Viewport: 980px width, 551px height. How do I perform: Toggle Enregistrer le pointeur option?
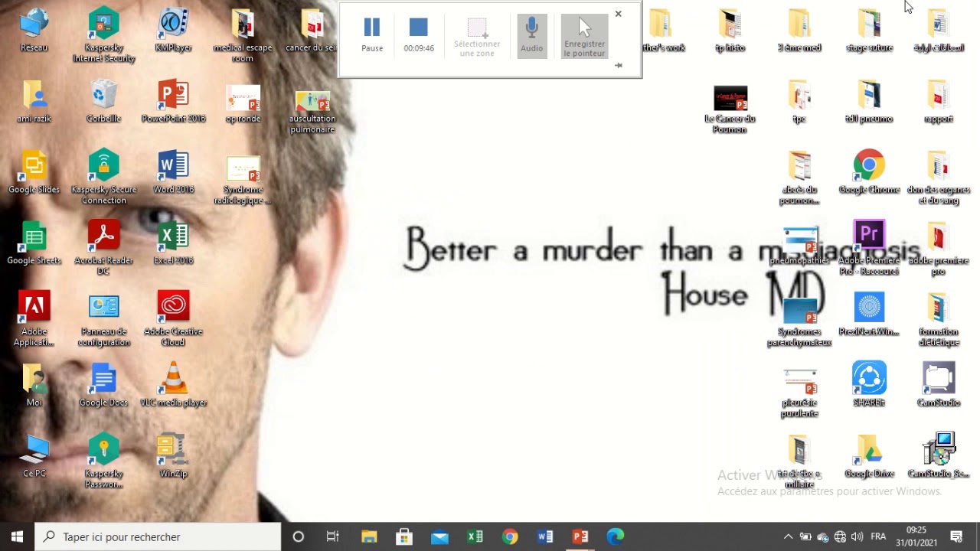pyautogui.click(x=584, y=37)
